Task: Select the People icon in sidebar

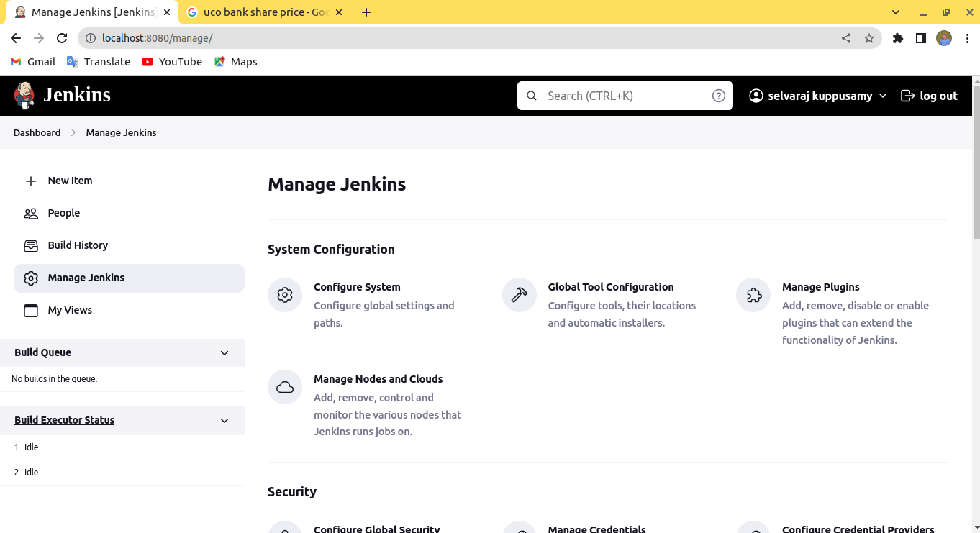Action: [31, 213]
